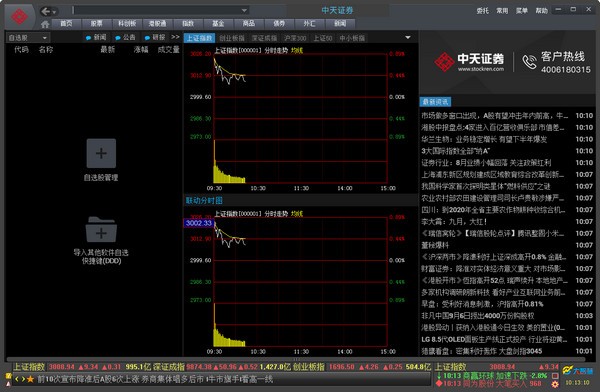Click the home icon beside 首页 tab
Image resolution: width=600 pixels, height=392 pixels.
tap(45, 24)
